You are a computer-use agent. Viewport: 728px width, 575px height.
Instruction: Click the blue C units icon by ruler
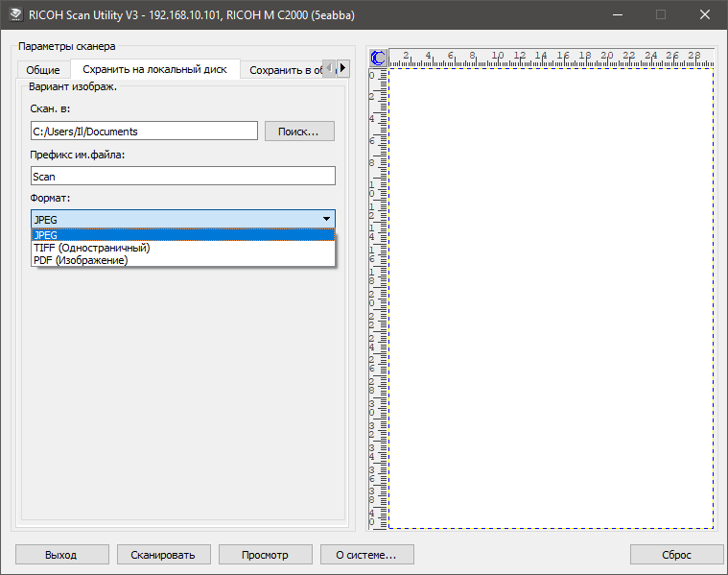[x=378, y=59]
